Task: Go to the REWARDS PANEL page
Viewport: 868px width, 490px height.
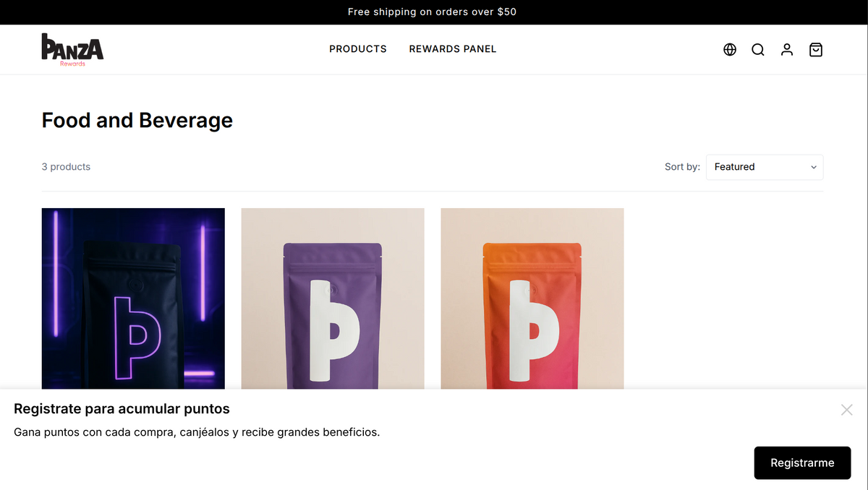Action: tap(452, 49)
